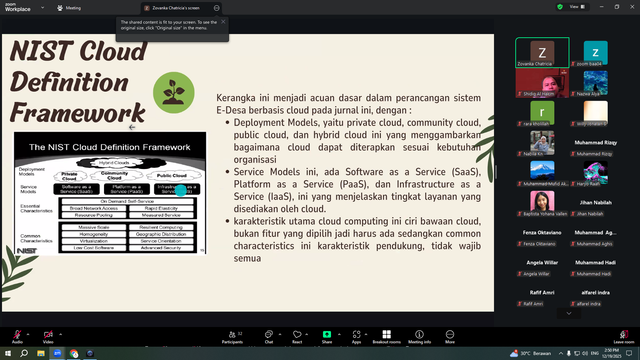Open the Windows Start menu
The height and width of the screenshot is (360, 640).
point(8,353)
